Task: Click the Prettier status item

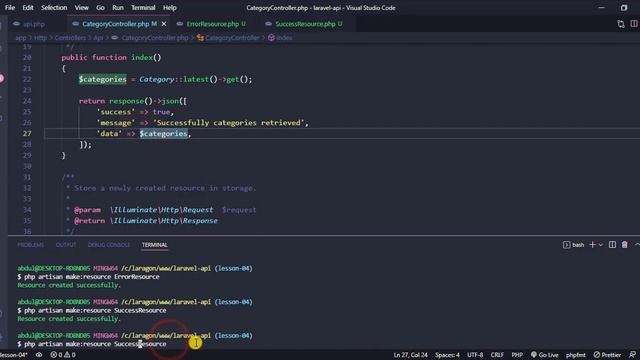Action: 607,355
